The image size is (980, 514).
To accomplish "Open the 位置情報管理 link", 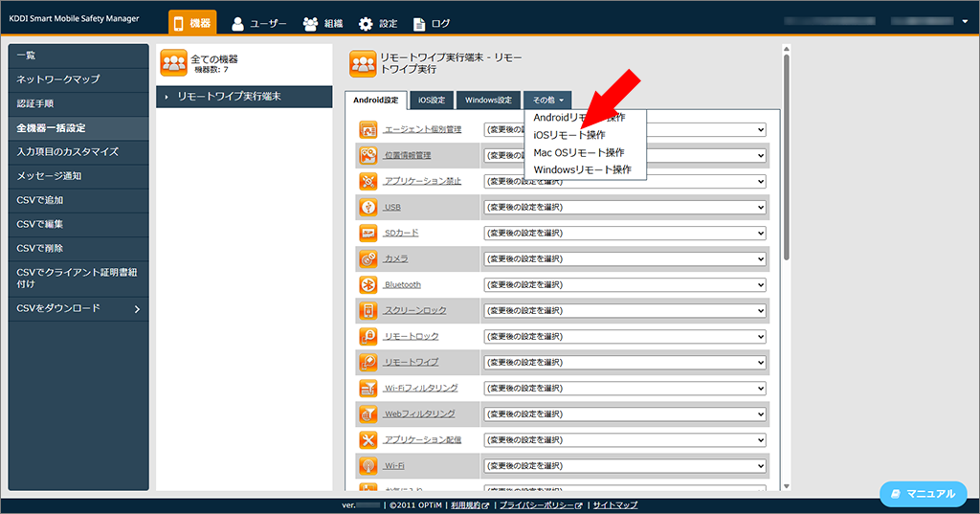I will (408, 155).
